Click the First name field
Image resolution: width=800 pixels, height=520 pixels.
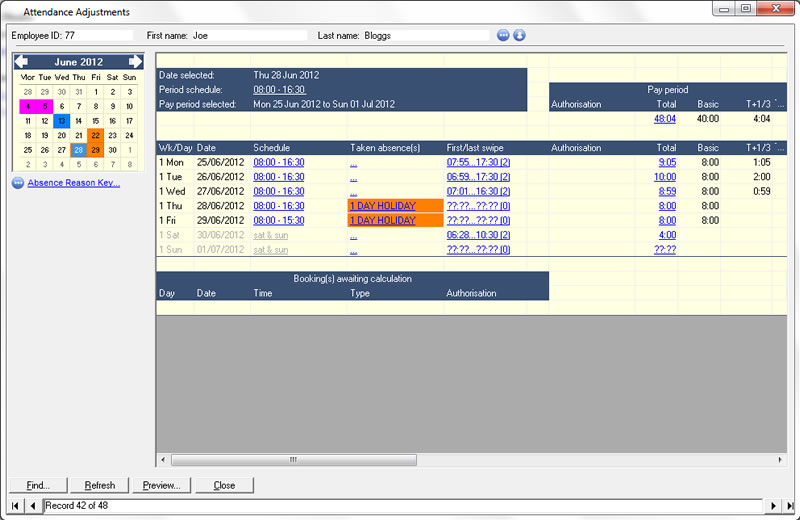[250, 35]
